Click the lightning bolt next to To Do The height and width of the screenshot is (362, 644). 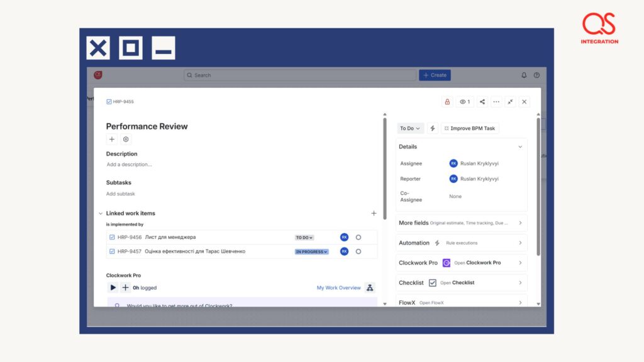click(x=433, y=128)
